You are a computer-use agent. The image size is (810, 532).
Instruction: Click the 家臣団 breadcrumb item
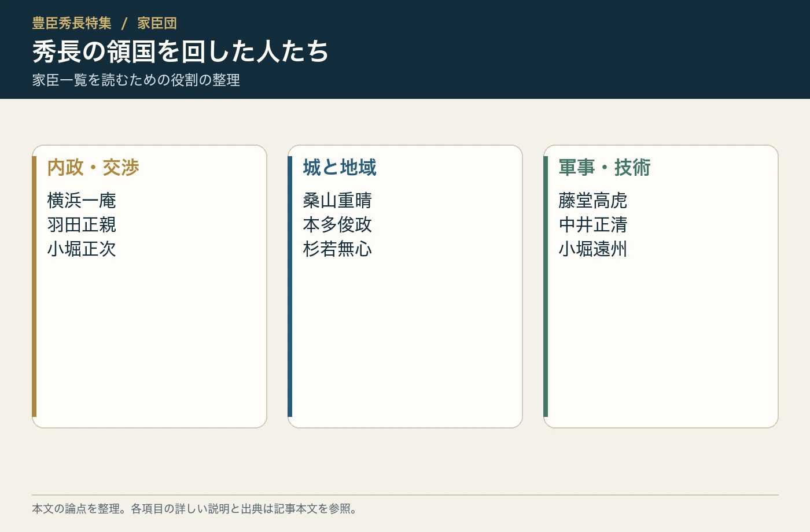pyautogui.click(x=157, y=23)
